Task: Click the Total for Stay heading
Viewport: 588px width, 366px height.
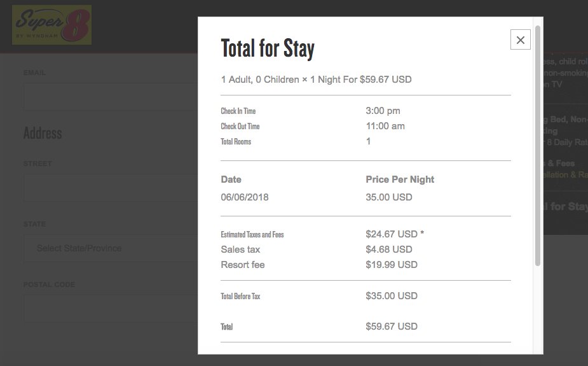Action: pyautogui.click(x=268, y=48)
